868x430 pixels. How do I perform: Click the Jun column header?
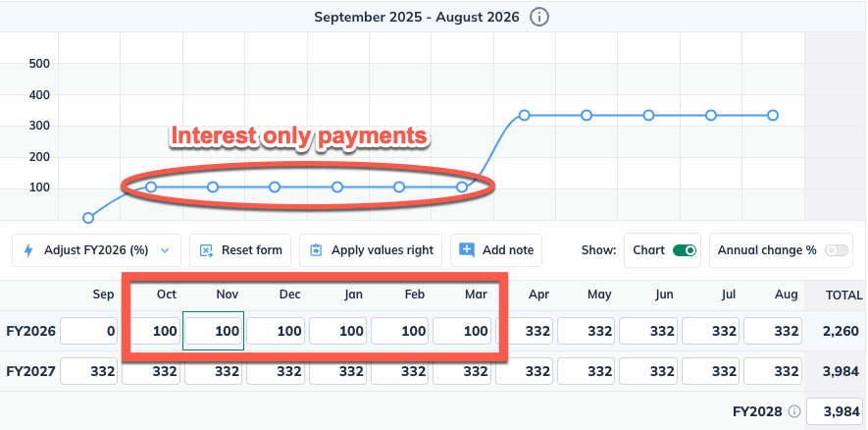664,295
